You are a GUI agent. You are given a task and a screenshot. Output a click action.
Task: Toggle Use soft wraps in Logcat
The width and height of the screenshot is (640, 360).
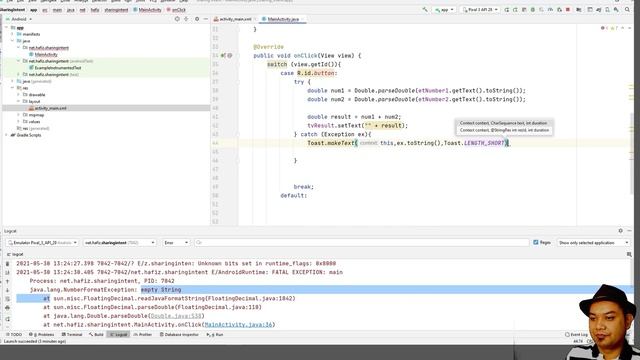coord(7,299)
